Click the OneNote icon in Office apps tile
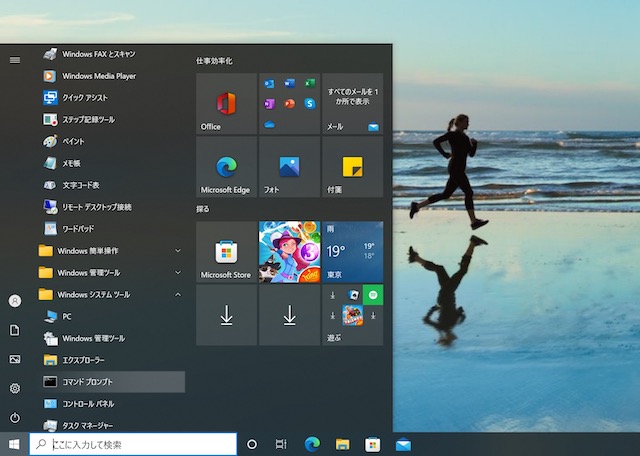The height and width of the screenshot is (456, 640). click(x=269, y=104)
